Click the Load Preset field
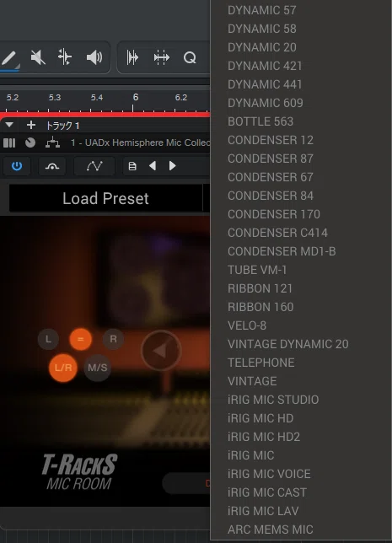Image resolution: width=392 pixels, height=543 pixels. [105, 198]
